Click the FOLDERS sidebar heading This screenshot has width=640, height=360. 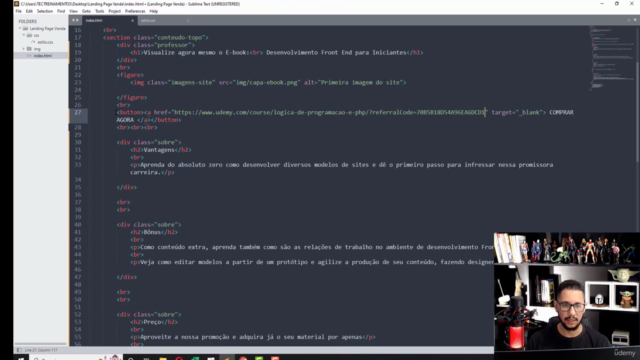[27, 21]
